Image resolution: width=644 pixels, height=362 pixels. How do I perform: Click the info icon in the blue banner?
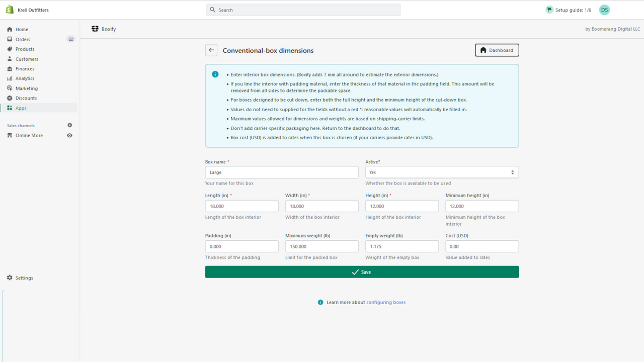click(215, 74)
